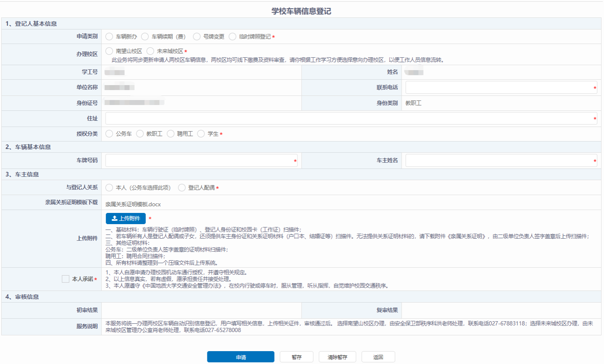
Task: Click the 上传附件 upload button
Action: (125, 218)
